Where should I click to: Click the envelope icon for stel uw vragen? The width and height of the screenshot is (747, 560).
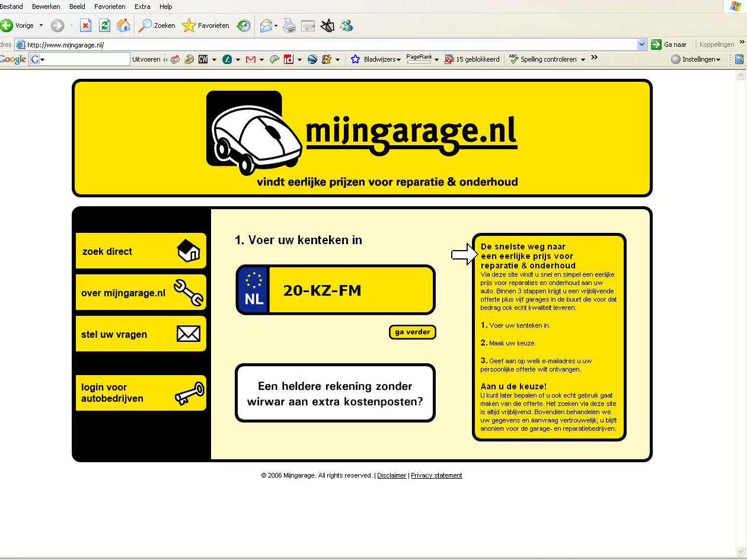pos(189,334)
